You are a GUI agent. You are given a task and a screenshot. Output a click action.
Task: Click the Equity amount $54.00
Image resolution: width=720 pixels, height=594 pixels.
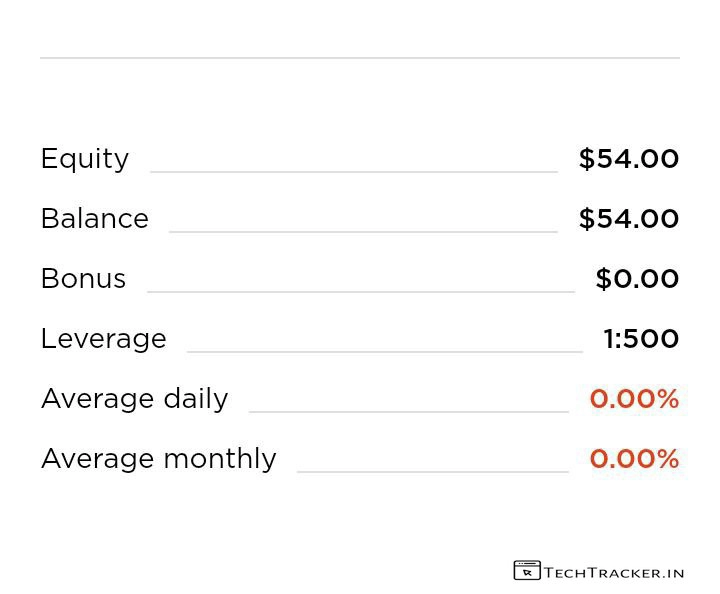pyautogui.click(x=629, y=159)
